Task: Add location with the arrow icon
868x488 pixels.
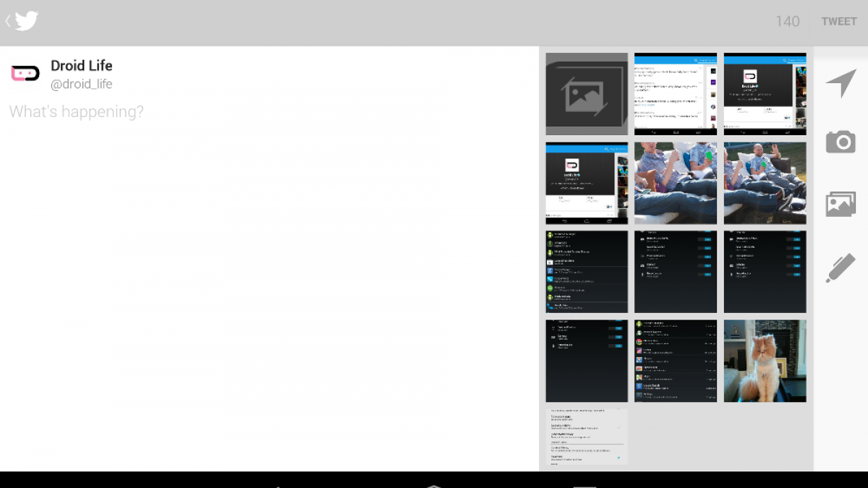Action: pos(841,84)
